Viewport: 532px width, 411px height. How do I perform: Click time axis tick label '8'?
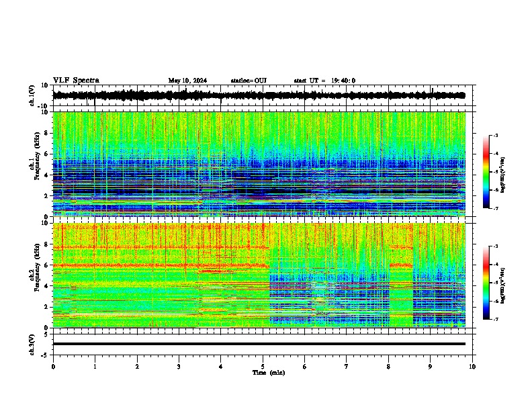pos(388,367)
